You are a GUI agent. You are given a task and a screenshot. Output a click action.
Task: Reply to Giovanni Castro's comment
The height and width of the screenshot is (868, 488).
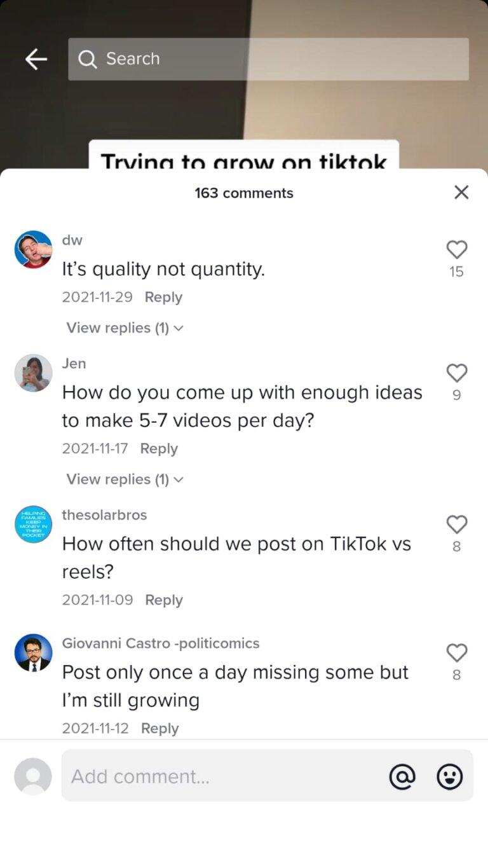click(159, 728)
